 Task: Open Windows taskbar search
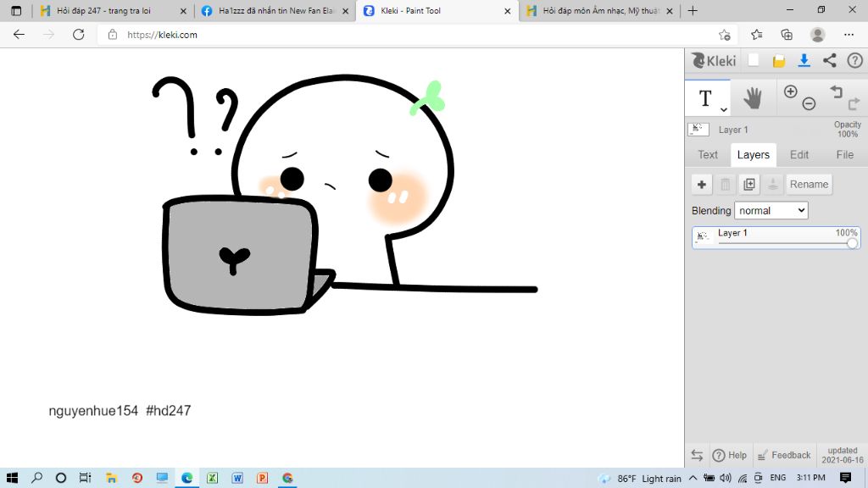click(x=37, y=478)
